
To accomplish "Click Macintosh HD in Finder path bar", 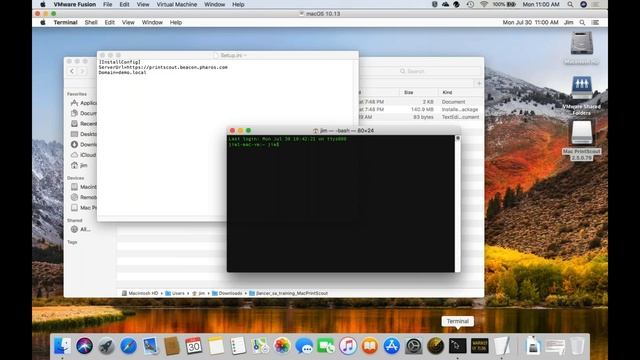I will (140, 293).
